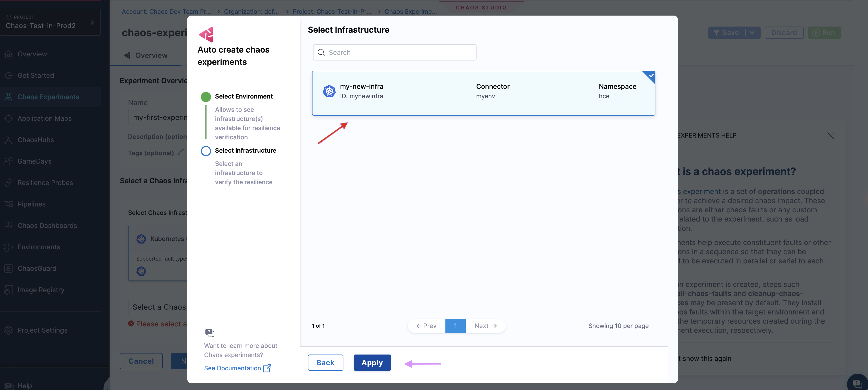Click the Pipelines sidebar icon
Image resolution: width=868 pixels, height=390 pixels.
8,204
